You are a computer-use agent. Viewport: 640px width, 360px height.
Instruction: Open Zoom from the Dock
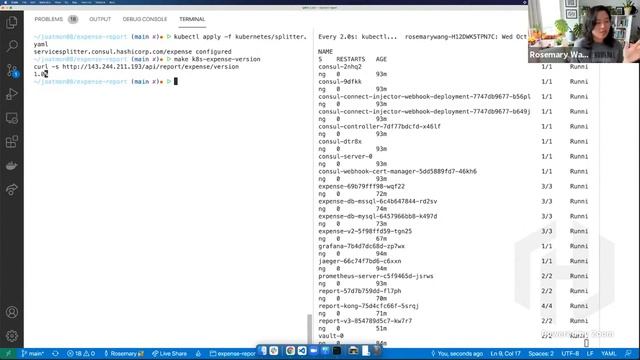pos(313,350)
